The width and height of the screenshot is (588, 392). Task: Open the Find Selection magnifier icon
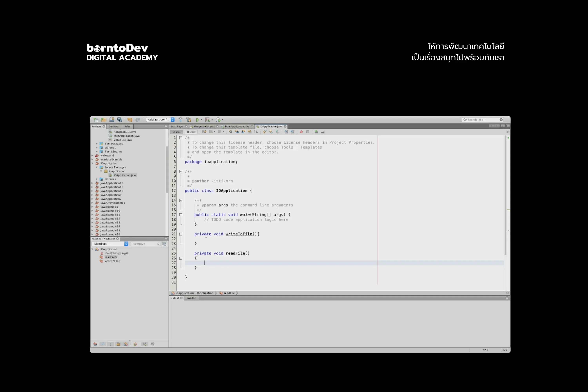[x=230, y=132]
